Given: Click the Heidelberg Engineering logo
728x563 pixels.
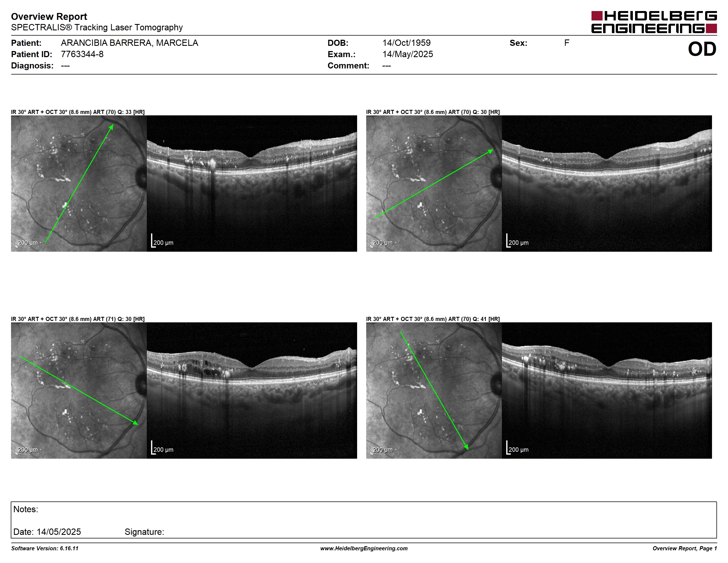Looking at the screenshot, I should point(654,22).
